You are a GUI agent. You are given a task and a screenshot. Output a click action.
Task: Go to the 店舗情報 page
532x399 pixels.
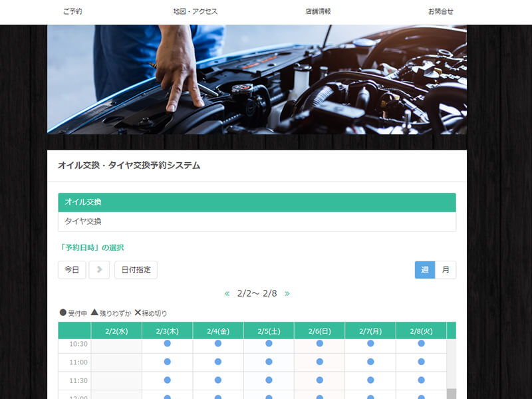click(x=318, y=11)
